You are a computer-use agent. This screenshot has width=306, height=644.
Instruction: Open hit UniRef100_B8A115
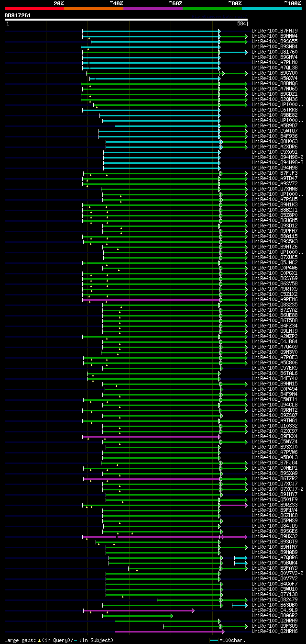[274, 236]
